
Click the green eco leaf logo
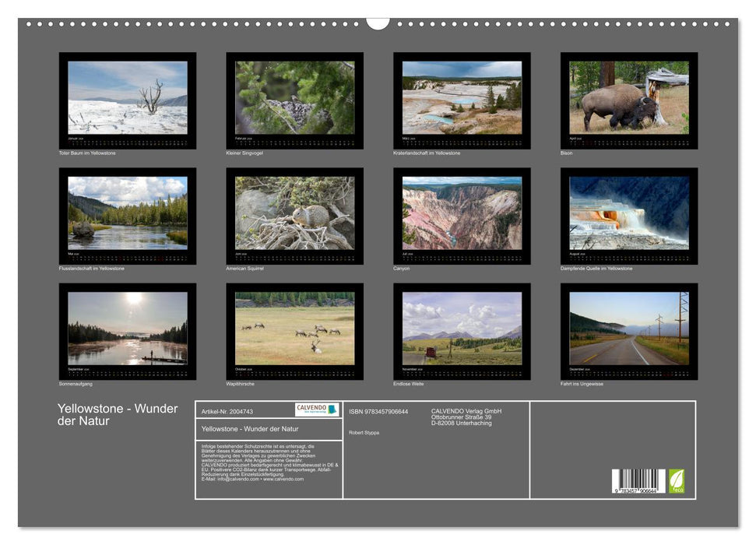(x=678, y=480)
